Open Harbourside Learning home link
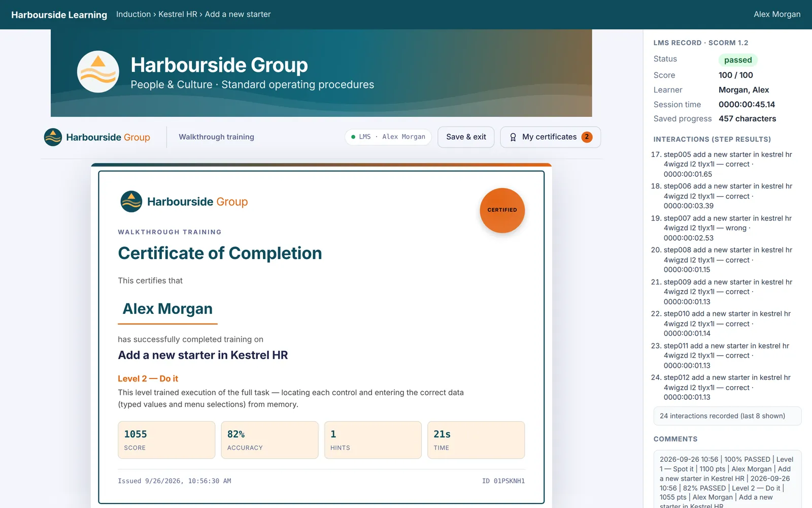This screenshot has height=508, width=812. [59, 15]
